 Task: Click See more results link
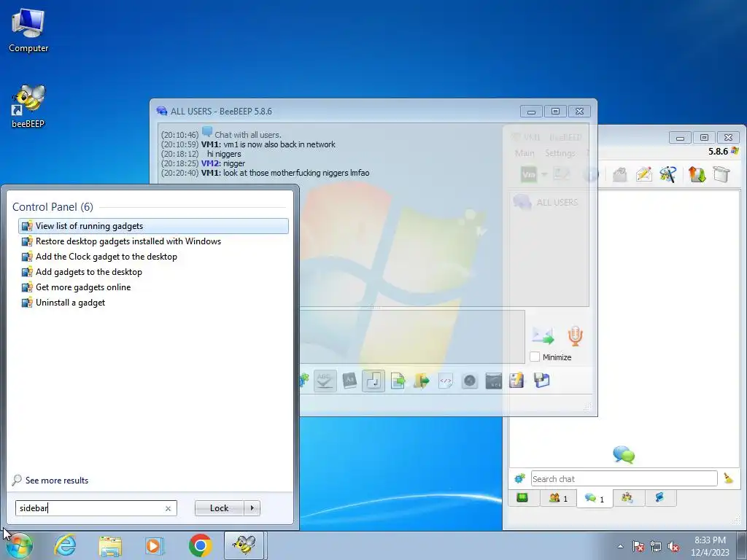coord(57,481)
